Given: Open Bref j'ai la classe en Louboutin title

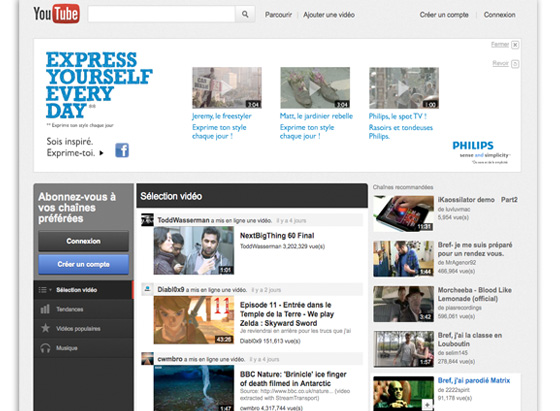Looking at the screenshot, I should point(470,340).
